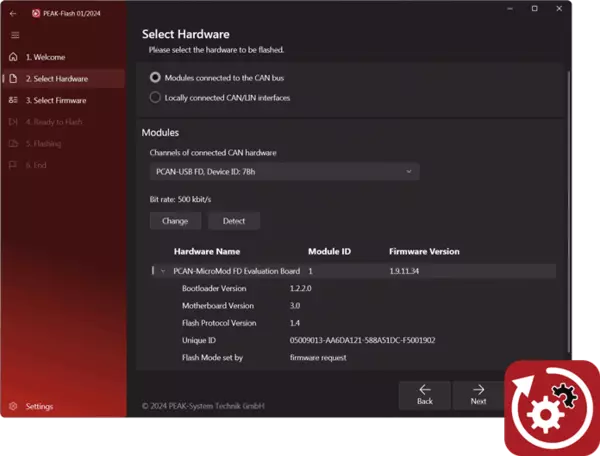Click the 'firmware request' Flash Mode value

(318, 358)
